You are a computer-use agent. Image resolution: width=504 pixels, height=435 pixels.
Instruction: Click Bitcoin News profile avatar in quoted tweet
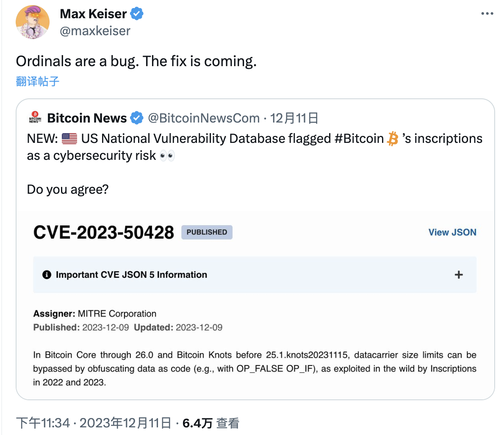(35, 118)
